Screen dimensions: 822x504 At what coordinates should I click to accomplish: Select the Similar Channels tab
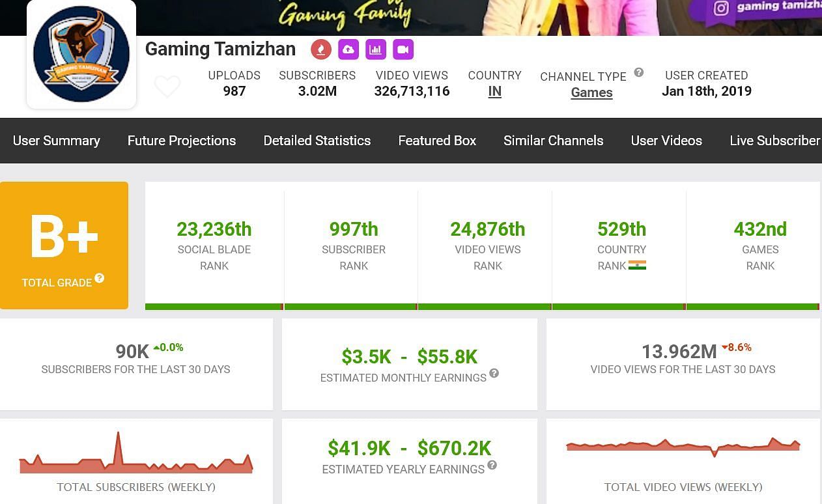[x=554, y=141]
